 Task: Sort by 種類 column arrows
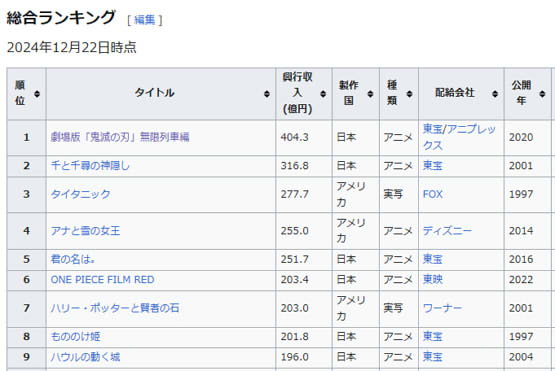[410, 94]
